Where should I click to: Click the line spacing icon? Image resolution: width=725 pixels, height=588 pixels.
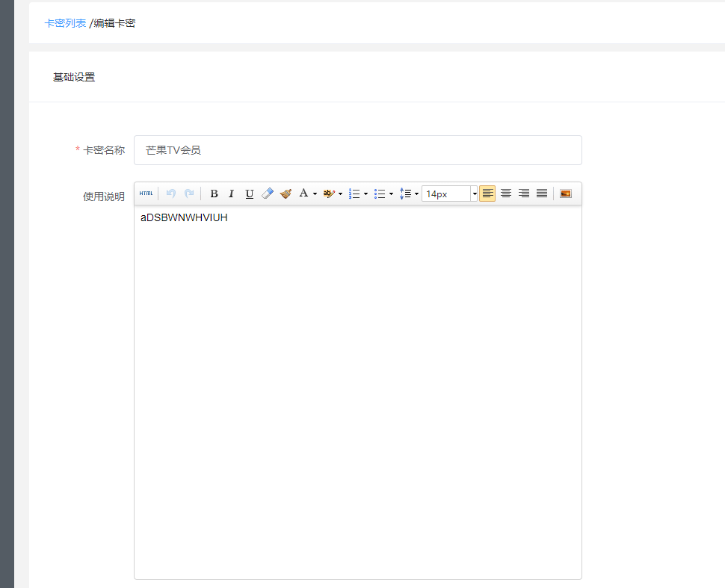405,194
